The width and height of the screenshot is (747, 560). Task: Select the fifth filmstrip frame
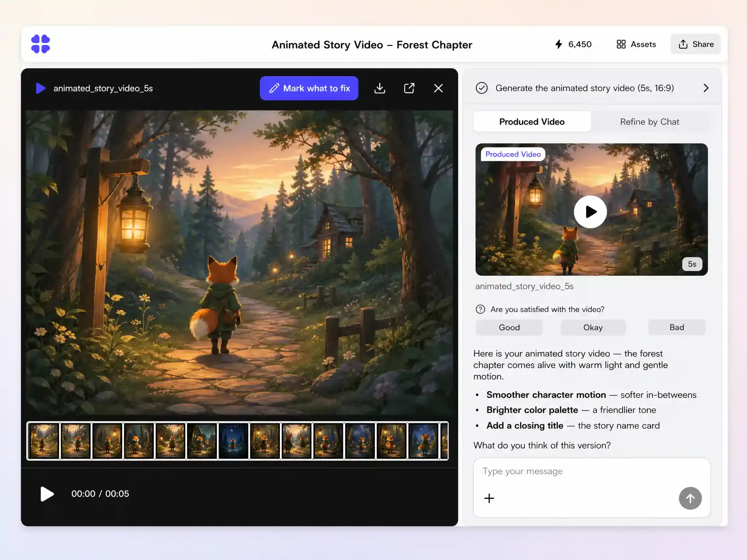coord(170,441)
